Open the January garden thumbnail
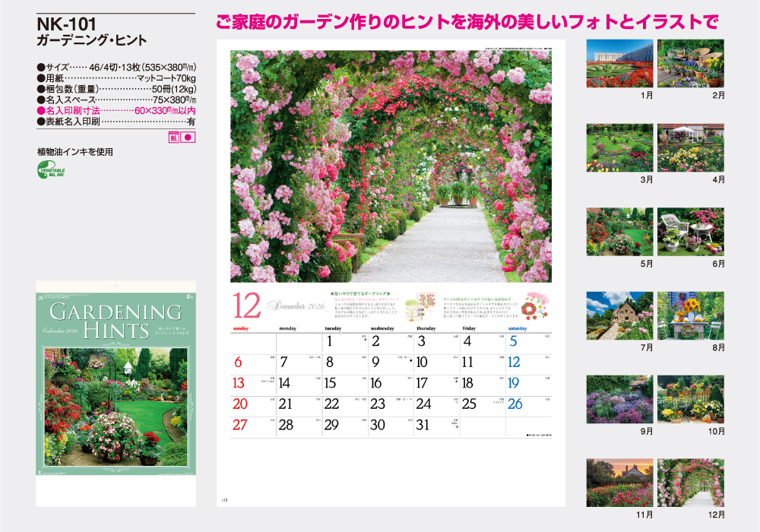 pyautogui.click(x=619, y=64)
